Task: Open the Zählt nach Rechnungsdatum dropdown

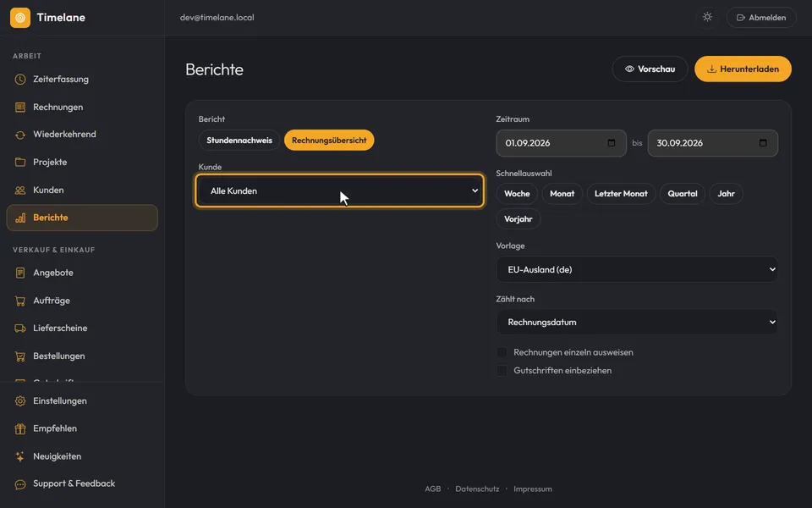Action: pyautogui.click(x=637, y=322)
